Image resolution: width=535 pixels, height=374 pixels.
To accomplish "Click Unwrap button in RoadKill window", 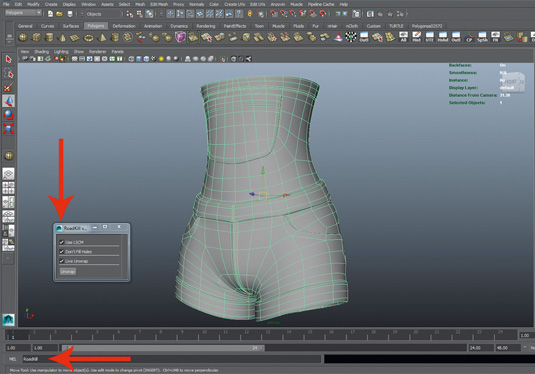I will coord(68,271).
